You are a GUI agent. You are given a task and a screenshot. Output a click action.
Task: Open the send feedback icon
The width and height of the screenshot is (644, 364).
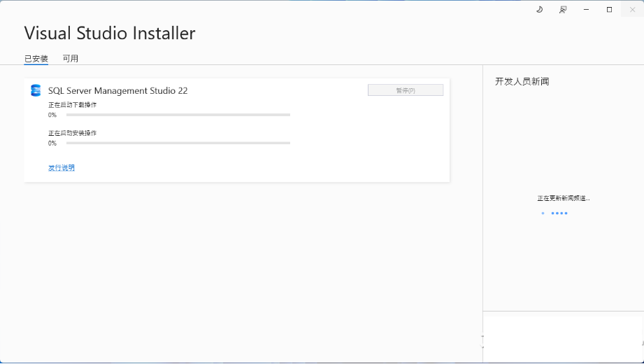(563, 10)
